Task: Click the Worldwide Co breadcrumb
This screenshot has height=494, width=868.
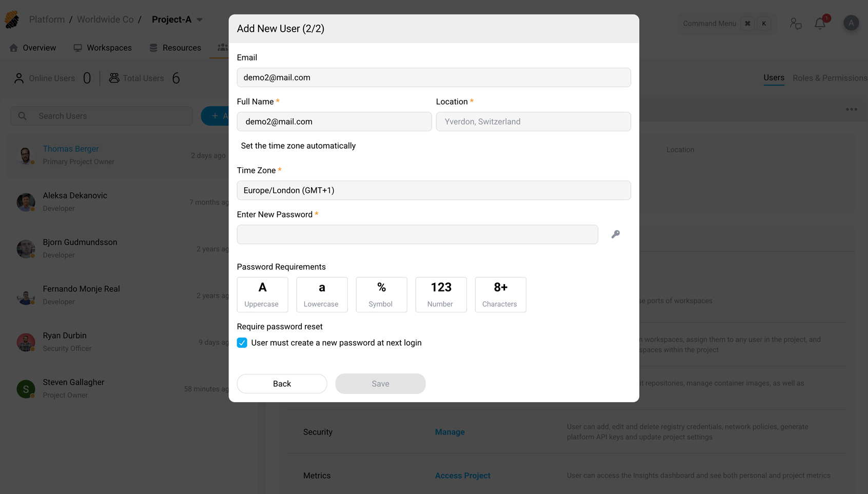Action: click(105, 19)
